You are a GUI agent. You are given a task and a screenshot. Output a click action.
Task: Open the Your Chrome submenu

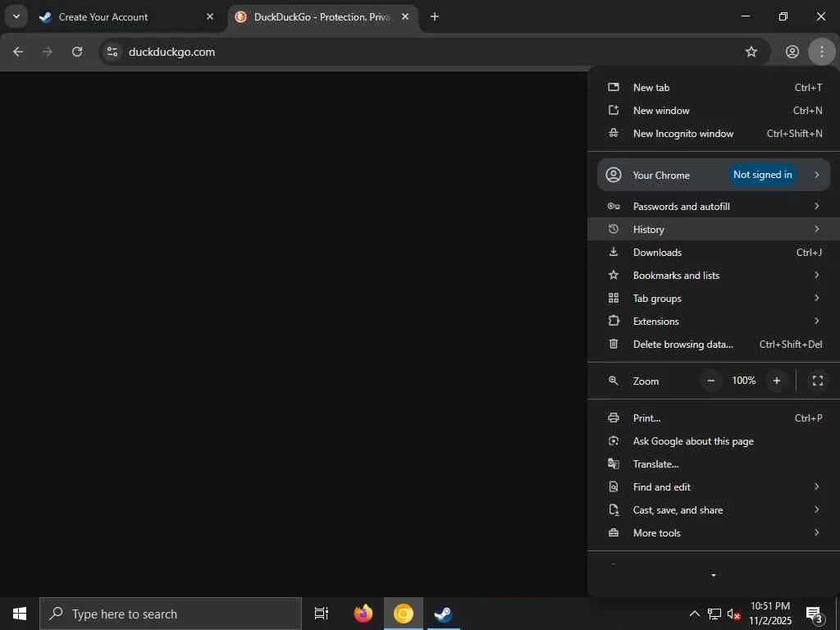(x=714, y=175)
